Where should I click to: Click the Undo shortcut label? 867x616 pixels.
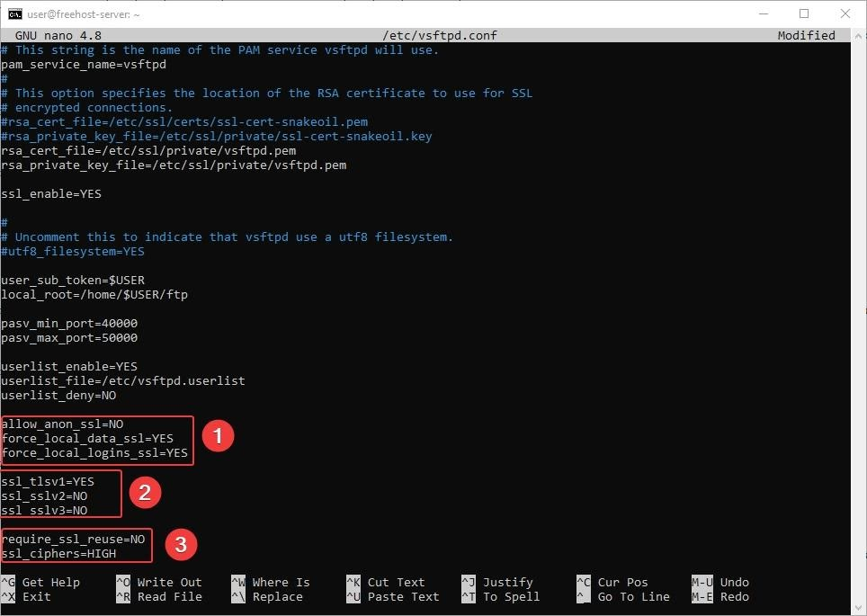(x=734, y=582)
